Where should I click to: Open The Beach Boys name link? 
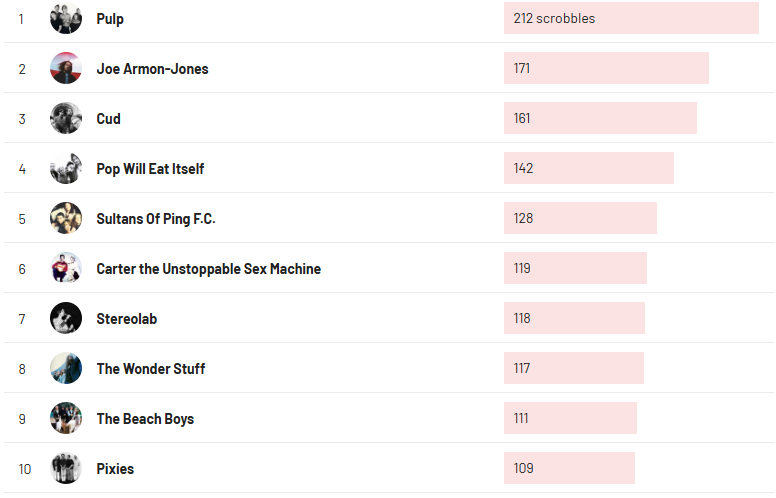145,419
